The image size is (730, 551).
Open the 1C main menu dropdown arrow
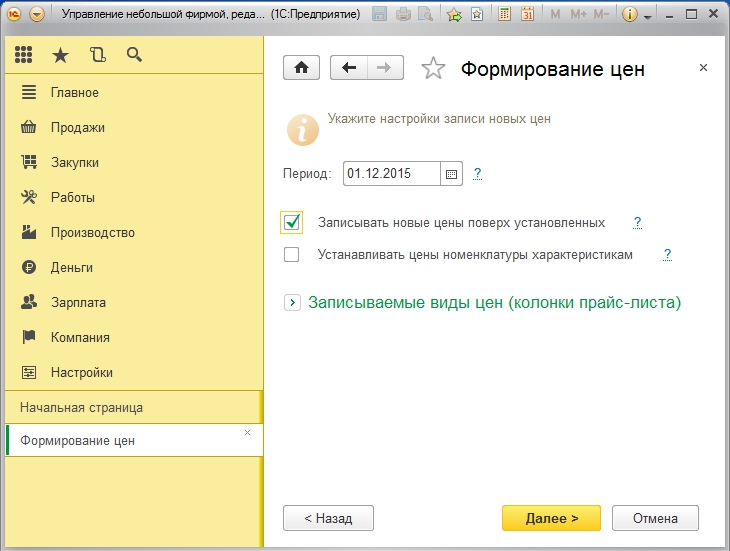(37, 14)
